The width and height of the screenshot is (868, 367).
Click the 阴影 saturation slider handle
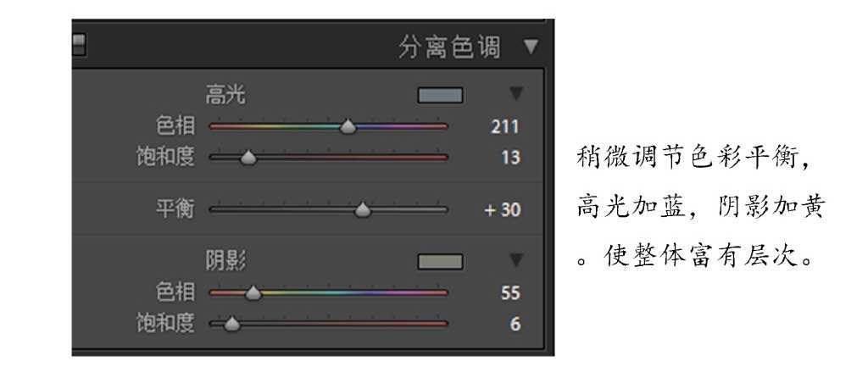click(x=229, y=324)
